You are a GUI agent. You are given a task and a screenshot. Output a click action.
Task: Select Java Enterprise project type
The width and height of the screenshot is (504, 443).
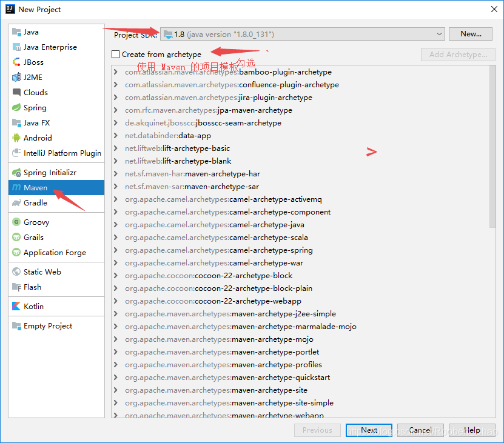pos(56,47)
